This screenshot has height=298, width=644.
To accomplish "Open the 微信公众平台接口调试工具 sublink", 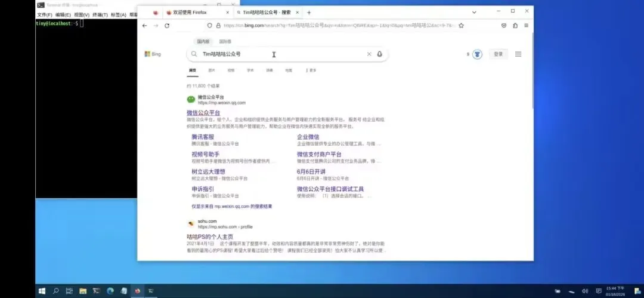I will tap(330, 189).
